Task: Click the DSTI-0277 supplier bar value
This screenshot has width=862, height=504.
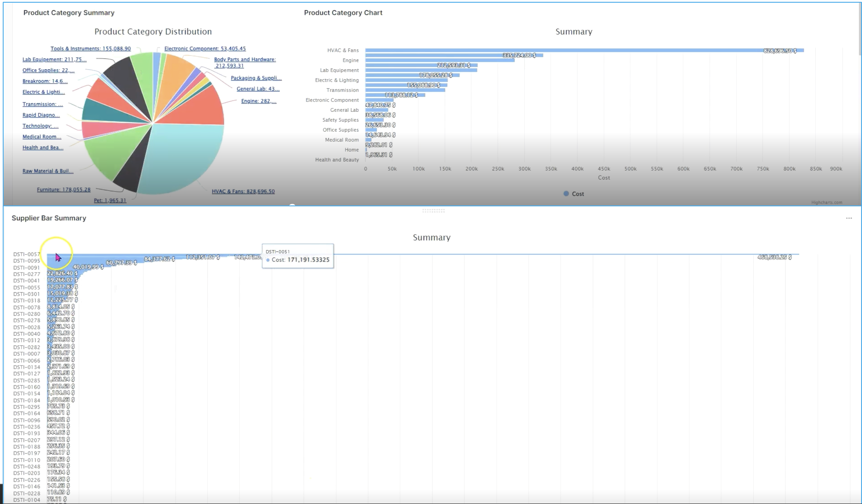Action: click(62, 273)
